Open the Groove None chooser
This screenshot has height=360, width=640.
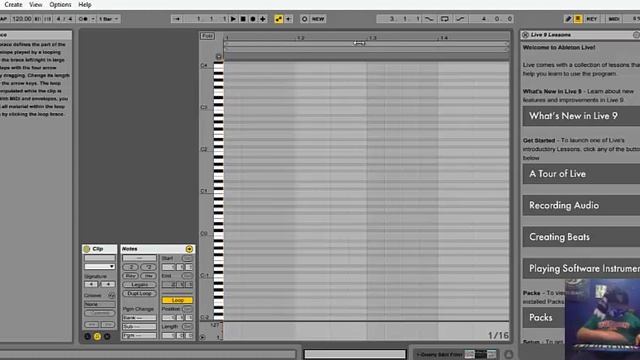100,304
